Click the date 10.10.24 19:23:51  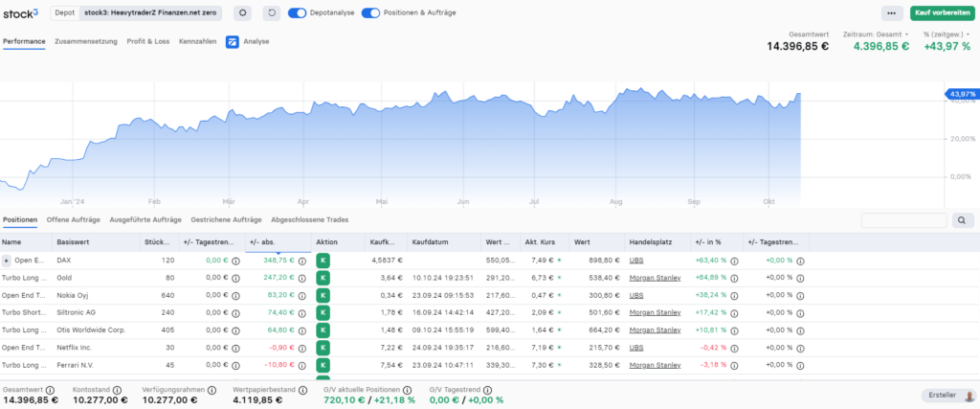pyautogui.click(x=442, y=278)
